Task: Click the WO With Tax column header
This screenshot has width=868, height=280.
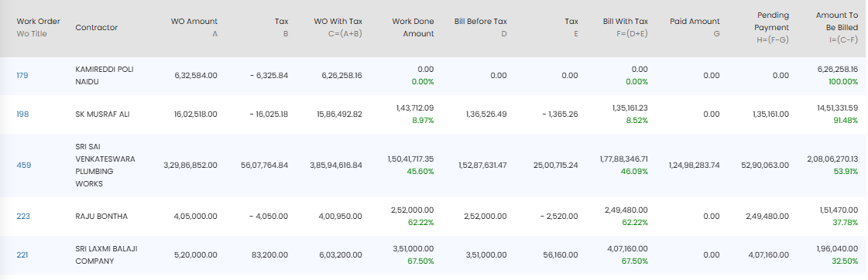Action: pos(338,22)
